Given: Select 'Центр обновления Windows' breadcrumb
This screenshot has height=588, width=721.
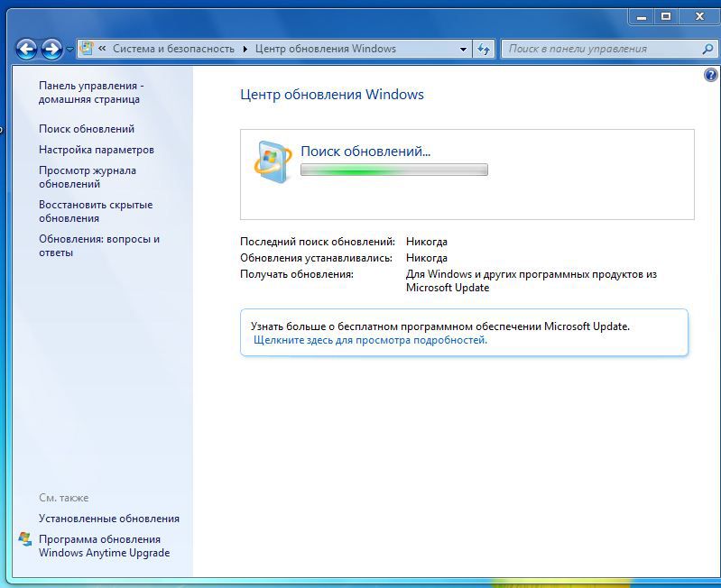Looking at the screenshot, I should click(326, 49).
